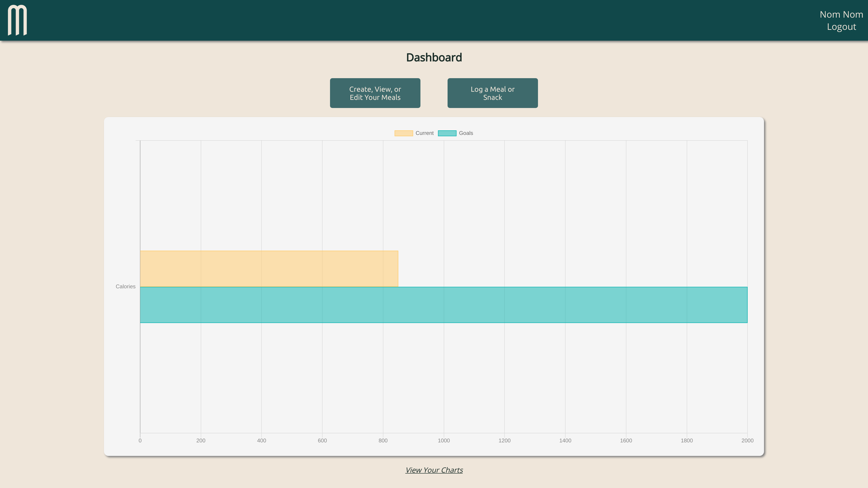Viewport: 868px width, 488px height.
Task: Click the Logout link
Action: [841, 27]
